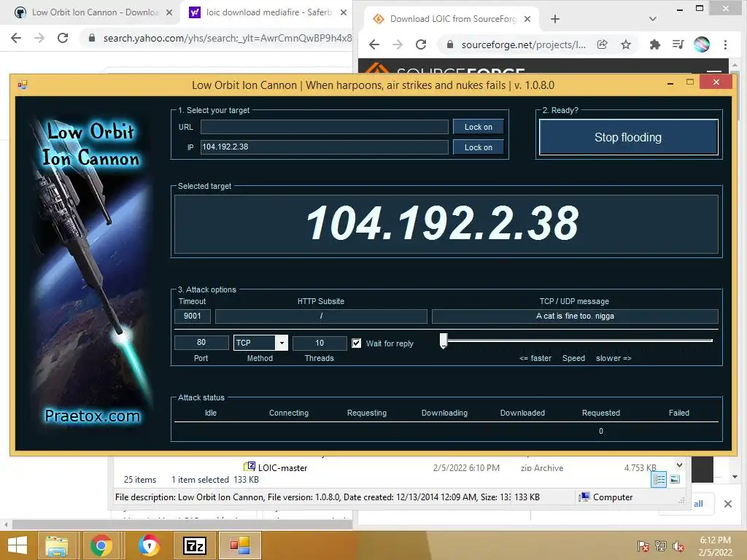Open Chrome extensions puzzle icon
The image size is (747, 560).
pyautogui.click(x=655, y=44)
